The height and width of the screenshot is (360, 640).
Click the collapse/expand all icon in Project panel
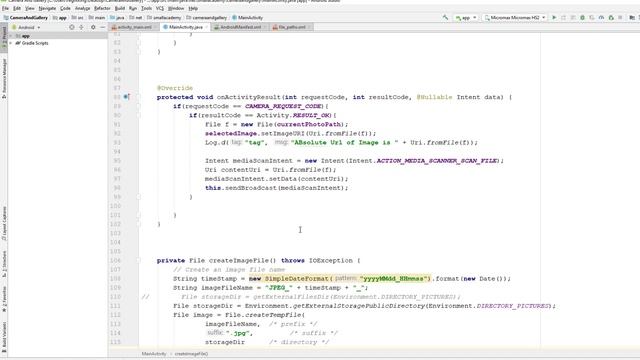81,27
